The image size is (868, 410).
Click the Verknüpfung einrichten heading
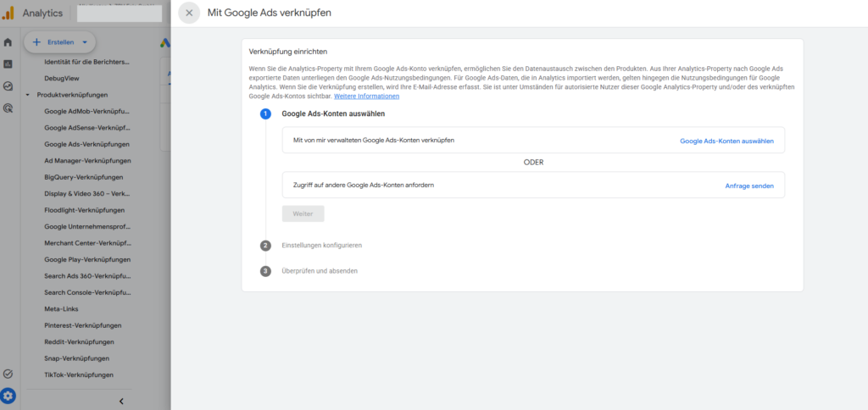[x=288, y=52]
